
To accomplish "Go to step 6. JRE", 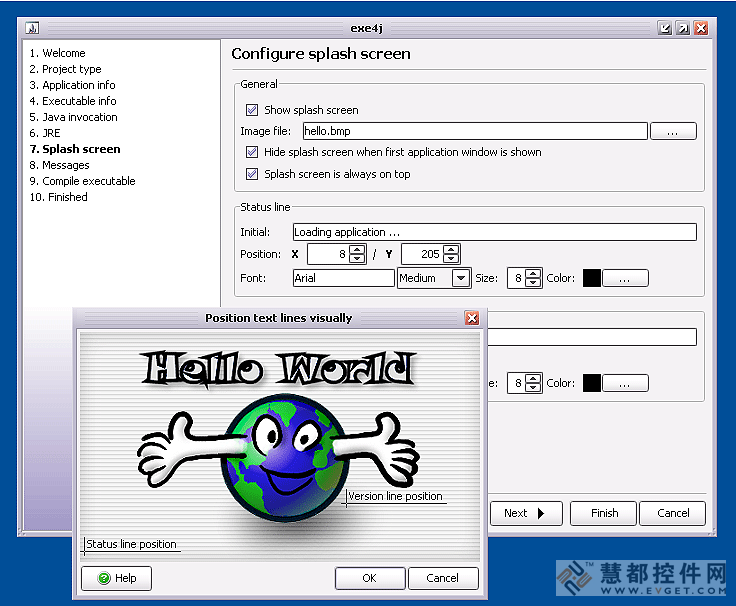I will click(x=45, y=133).
